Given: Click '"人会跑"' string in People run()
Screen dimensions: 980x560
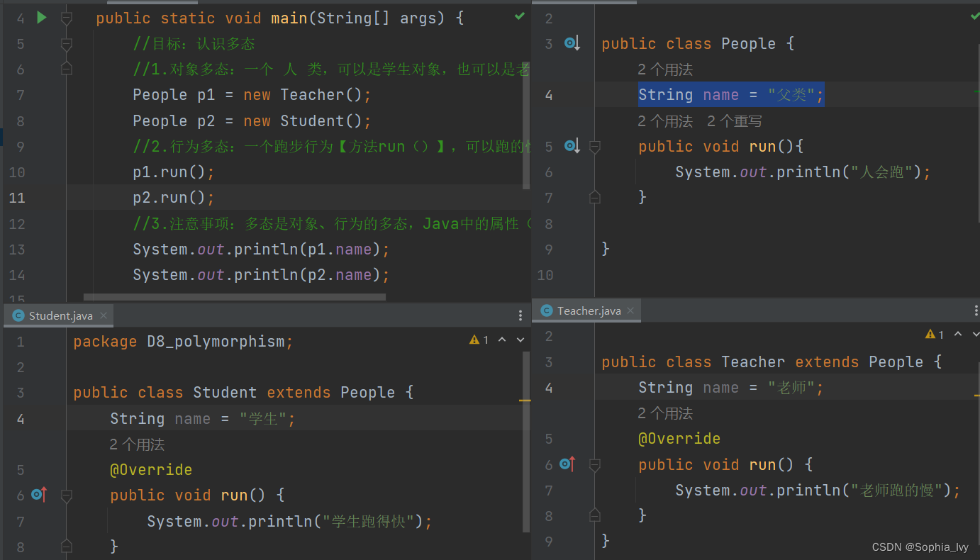Looking at the screenshot, I should (881, 172).
